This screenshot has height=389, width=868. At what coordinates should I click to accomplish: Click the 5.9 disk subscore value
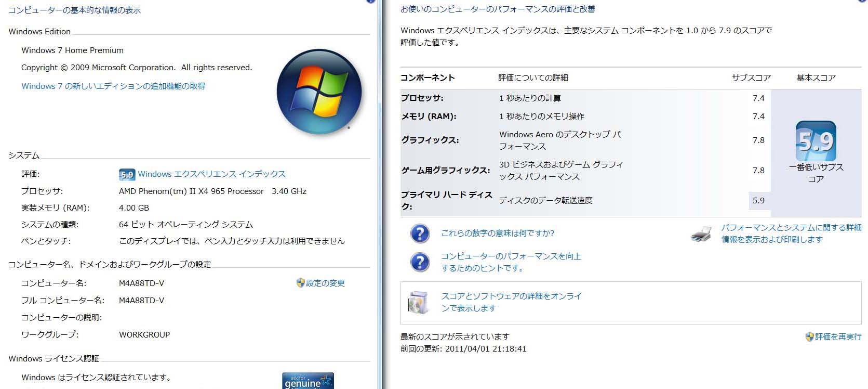758,201
